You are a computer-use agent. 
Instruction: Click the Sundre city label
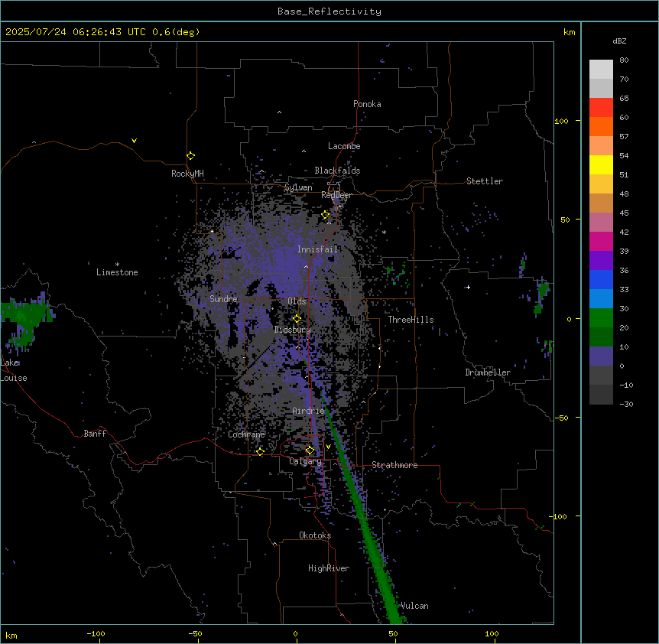[x=223, y=299]
